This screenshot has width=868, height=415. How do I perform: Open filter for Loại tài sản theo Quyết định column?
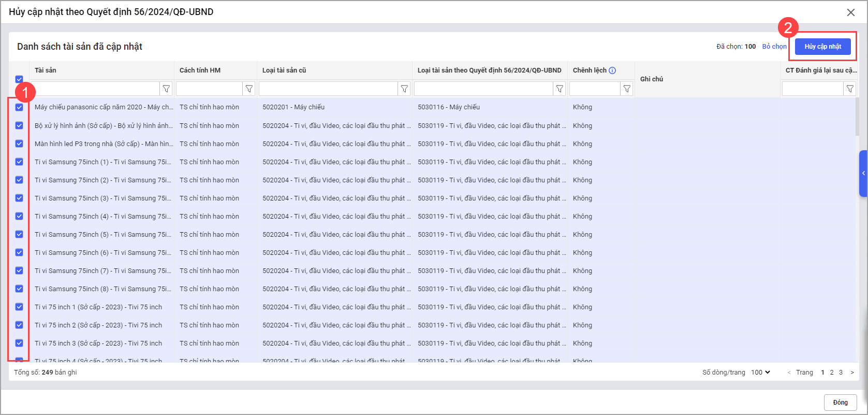tap(560, 89)
